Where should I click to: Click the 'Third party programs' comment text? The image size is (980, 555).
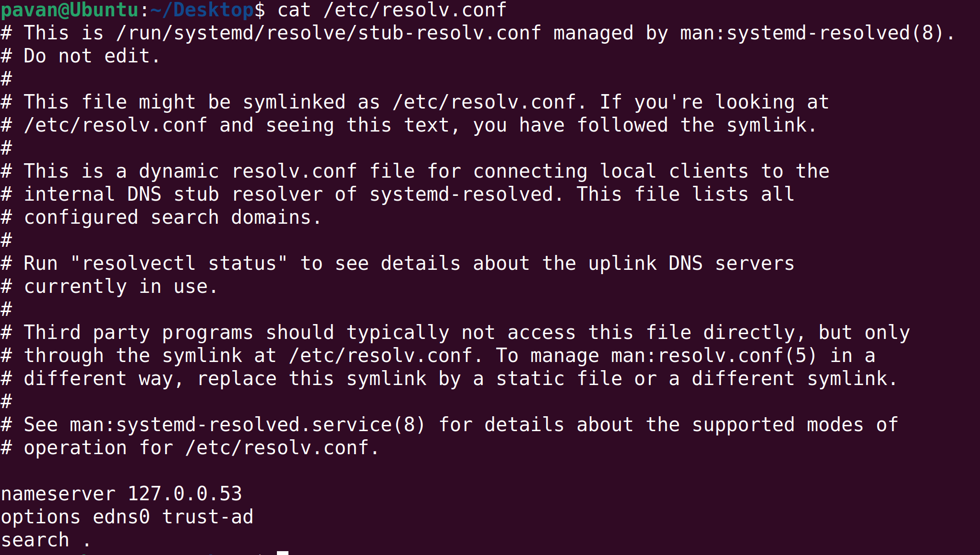tap(139, 333)
